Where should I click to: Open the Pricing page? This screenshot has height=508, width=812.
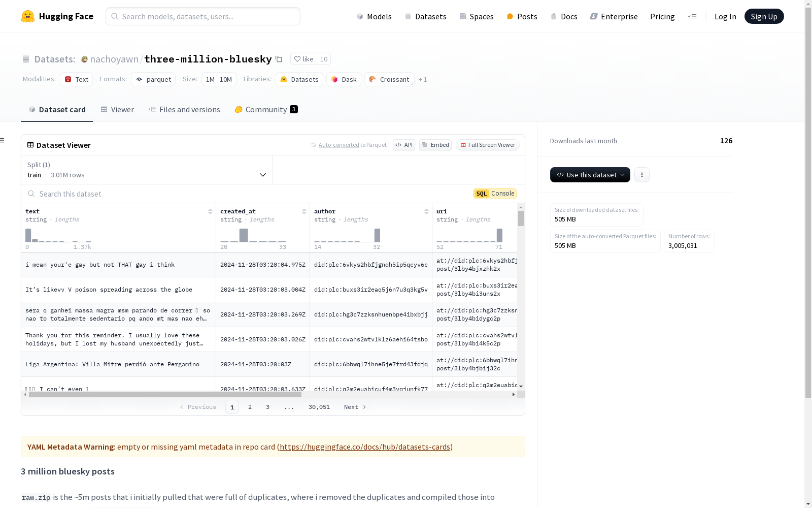(x=662, y=16)
